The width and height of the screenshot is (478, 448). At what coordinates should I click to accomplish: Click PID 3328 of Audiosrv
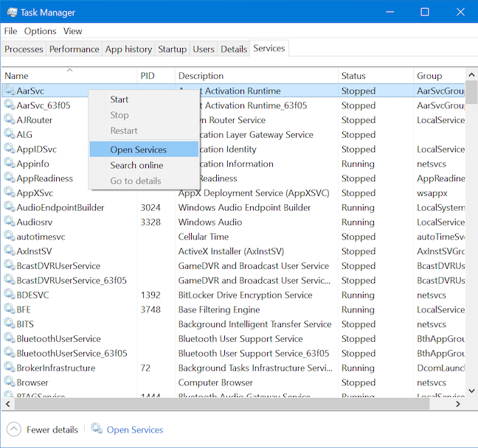(x=150, y=222)
